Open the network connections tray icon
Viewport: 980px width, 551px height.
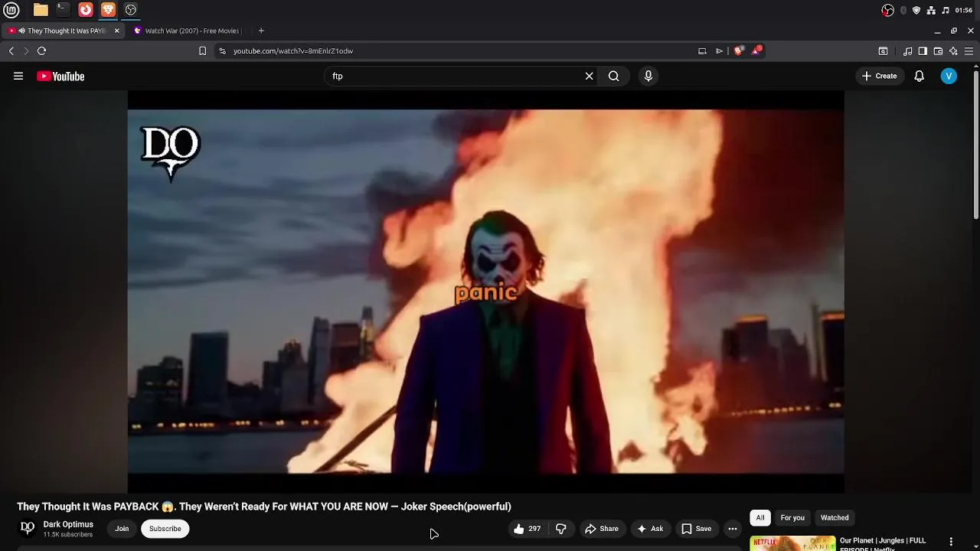pos(931,10)
